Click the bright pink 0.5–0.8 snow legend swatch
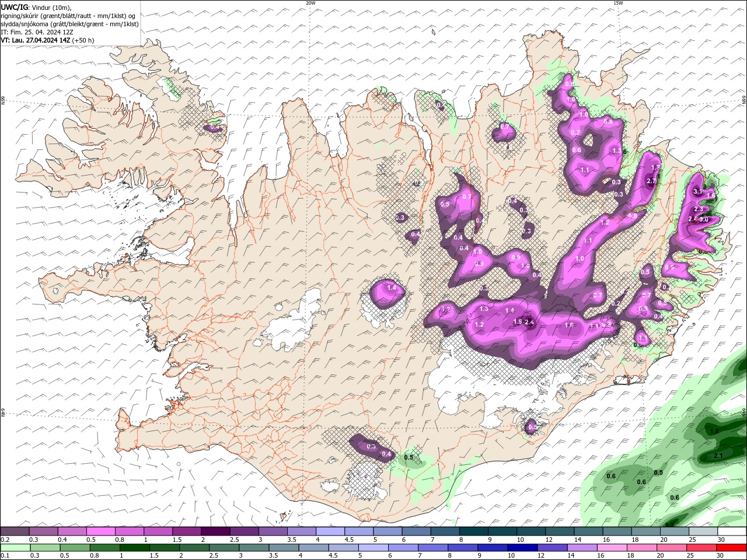747x560 pixels. coord(101,531)
